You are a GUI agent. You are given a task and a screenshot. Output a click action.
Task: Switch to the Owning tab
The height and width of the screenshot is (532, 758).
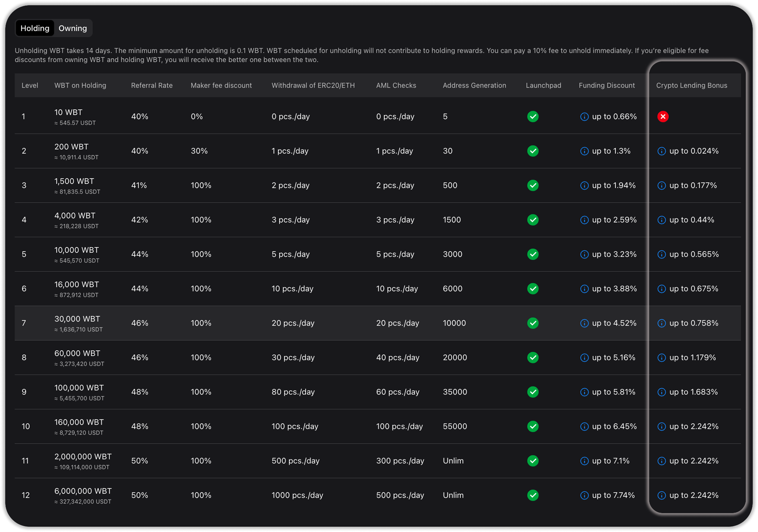click(x=73, y=29)
